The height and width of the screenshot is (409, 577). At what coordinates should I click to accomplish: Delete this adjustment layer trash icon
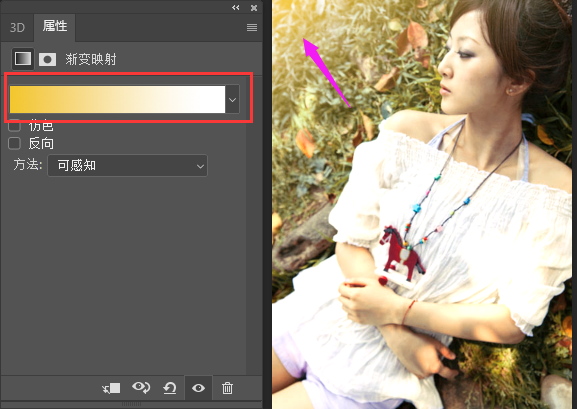tap(227, 388)
